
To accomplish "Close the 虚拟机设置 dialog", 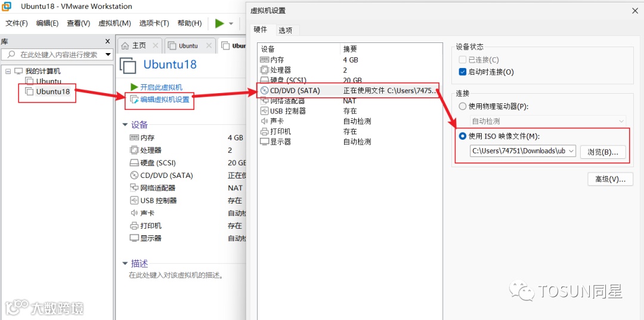I will [x=634, y=11].
